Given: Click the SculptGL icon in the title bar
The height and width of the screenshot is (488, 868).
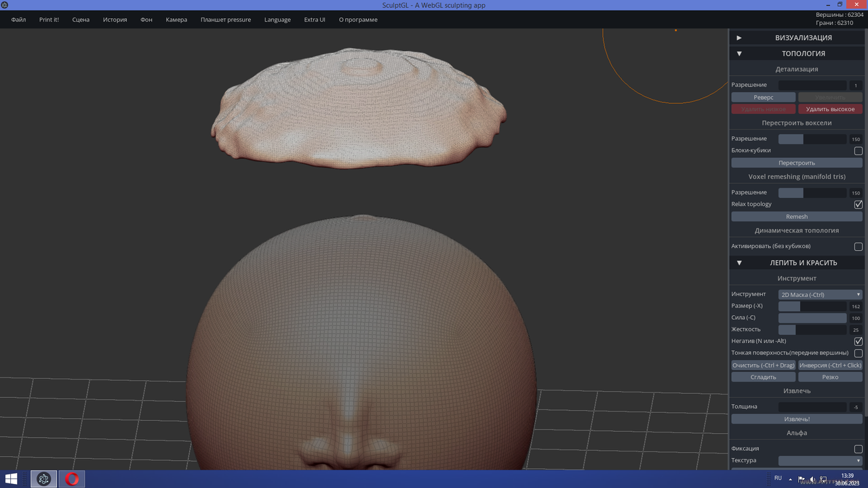Looking at the screenshot, I should (4, 5).
